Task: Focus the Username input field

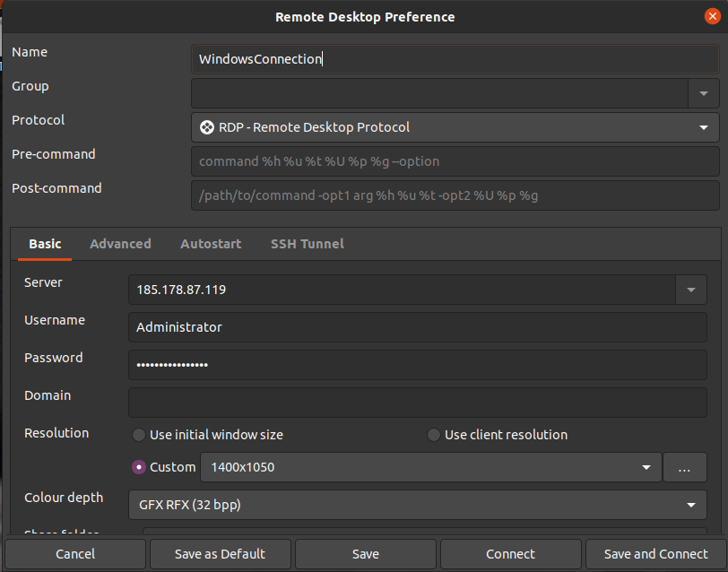Action: click(417, 327)
